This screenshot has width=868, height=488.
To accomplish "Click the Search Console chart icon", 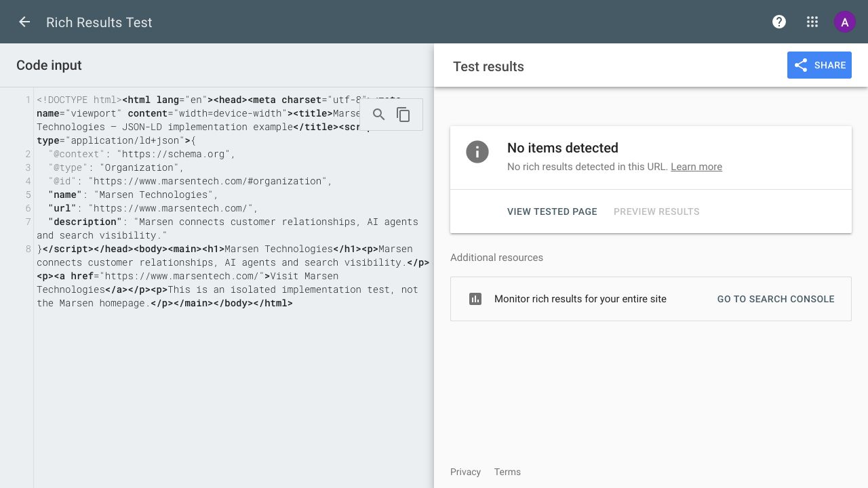I will coord(475,299).
